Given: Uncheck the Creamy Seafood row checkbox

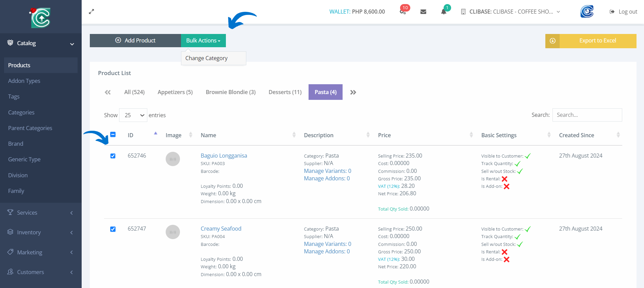Looking at the screenshot, I should tap(113, 229).
